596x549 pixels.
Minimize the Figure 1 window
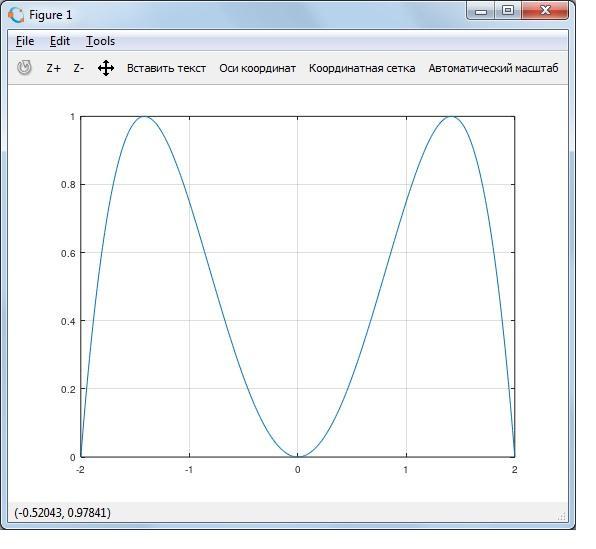(x=481, y=11)
